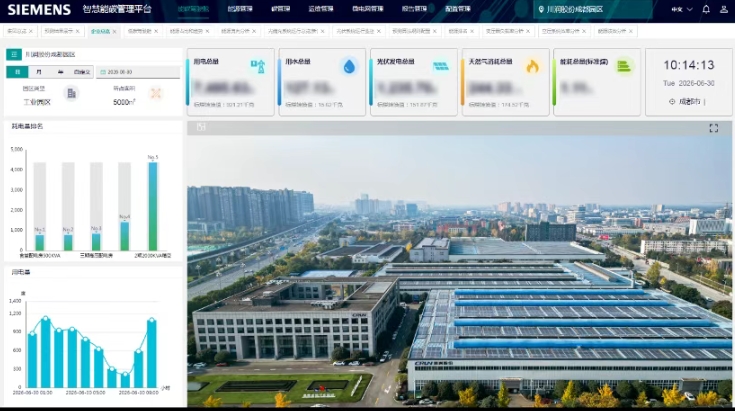Click the 天然气消耗总量 summary card
735x411 pixels.
(505, 82)
